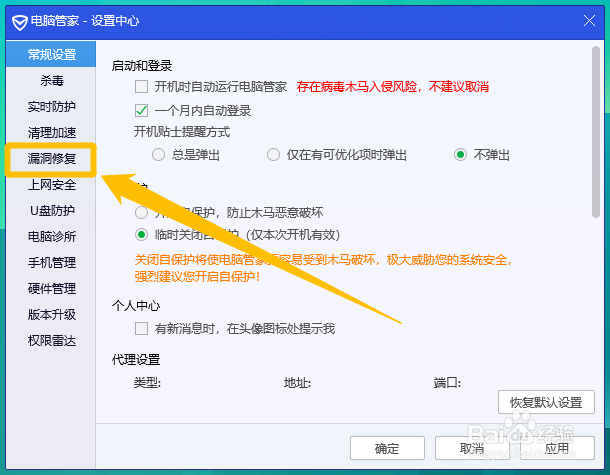Screen dimensions: 610x475
Task: Select radio for 防止木马恶意破坏 self-protection
Action: [141, 212]
